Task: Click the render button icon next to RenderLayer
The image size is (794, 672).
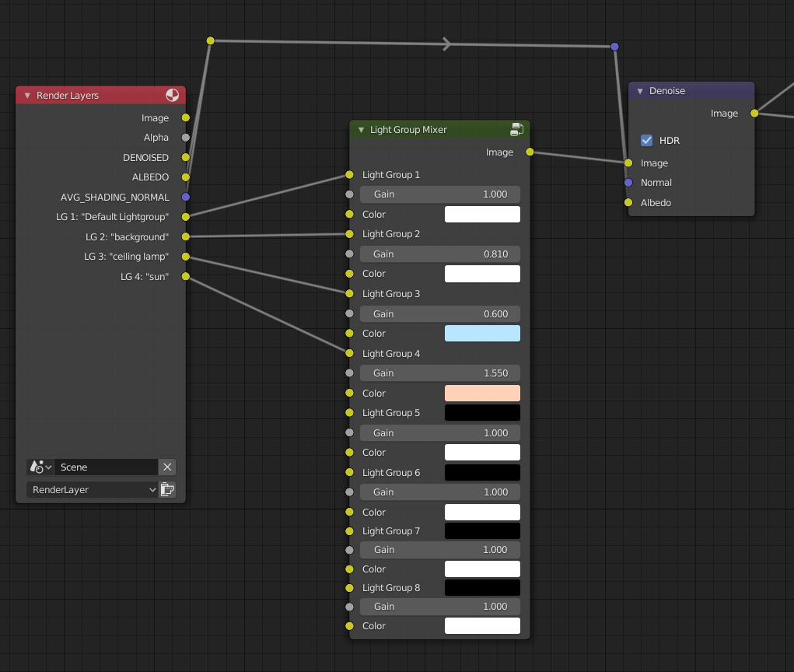Action: [x=167, y=489]
